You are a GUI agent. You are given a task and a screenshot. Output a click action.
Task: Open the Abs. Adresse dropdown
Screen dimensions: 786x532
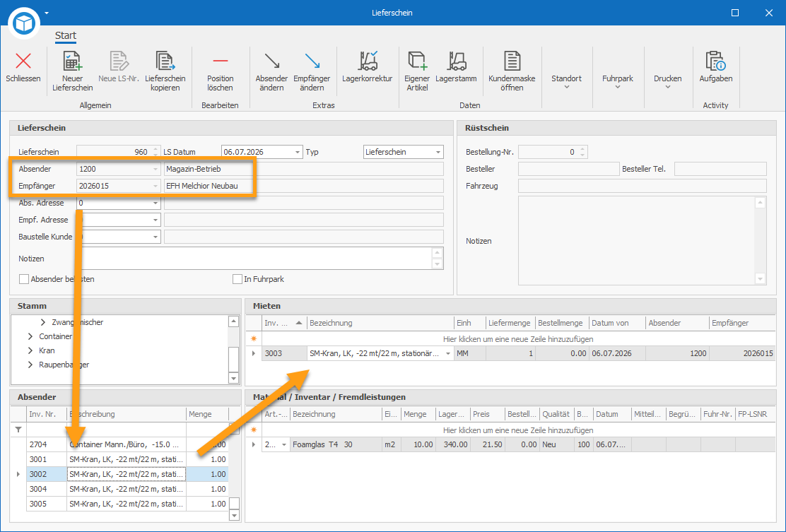coord(156,203)
